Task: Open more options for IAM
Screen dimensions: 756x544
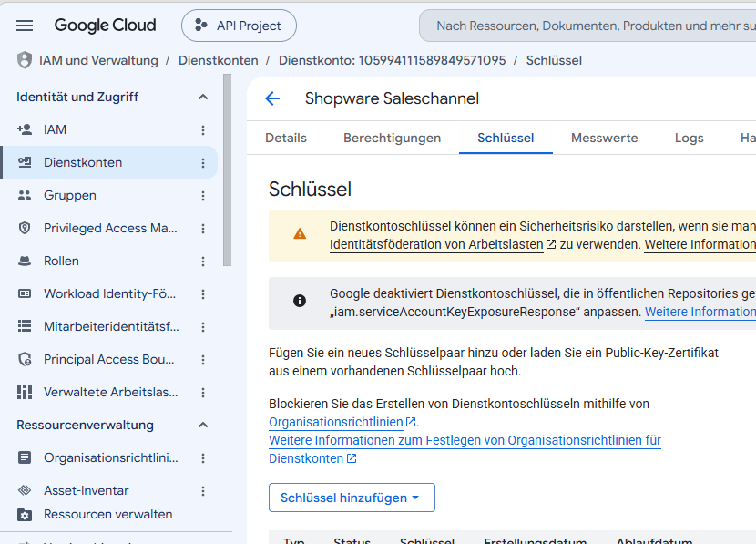Action: click(203, 129)
